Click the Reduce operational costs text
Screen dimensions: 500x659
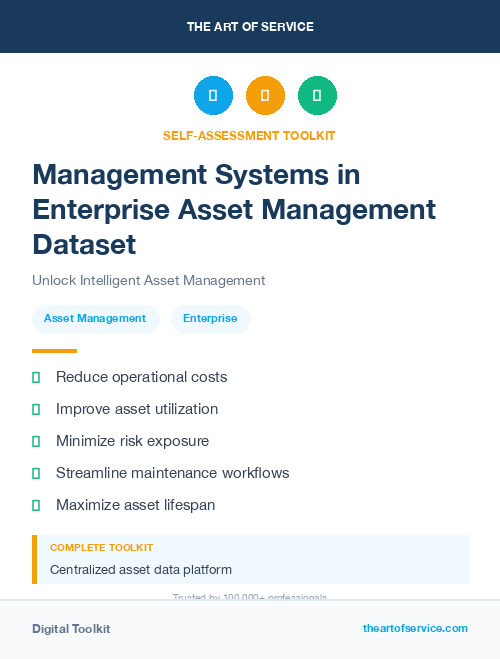142,377
